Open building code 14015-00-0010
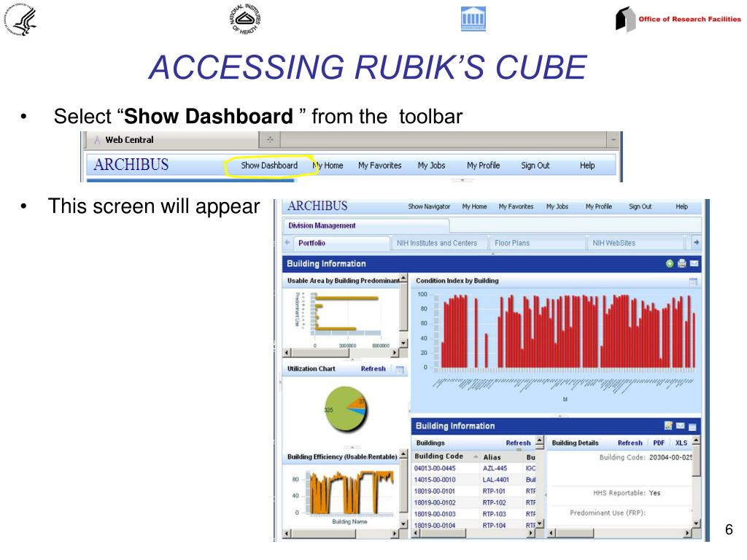This screenshot has width=747, height=560. click(x=435, y=480)
